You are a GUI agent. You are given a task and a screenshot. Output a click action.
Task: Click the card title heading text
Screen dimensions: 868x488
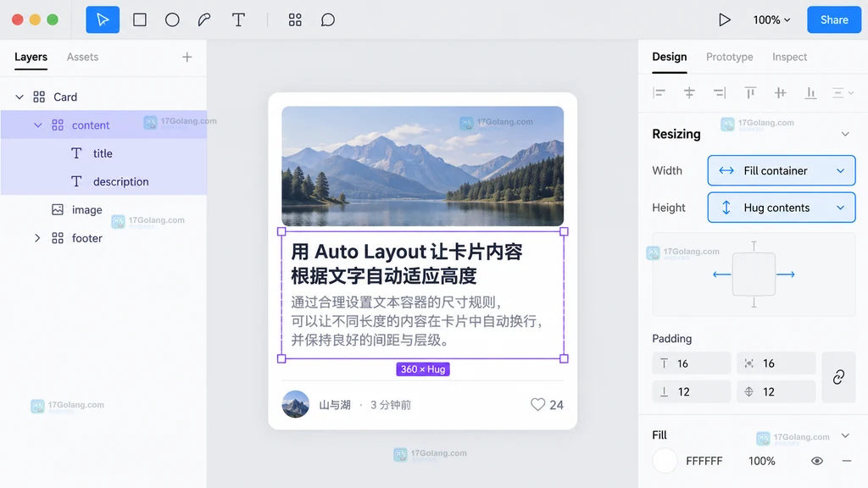pos(407,263)
